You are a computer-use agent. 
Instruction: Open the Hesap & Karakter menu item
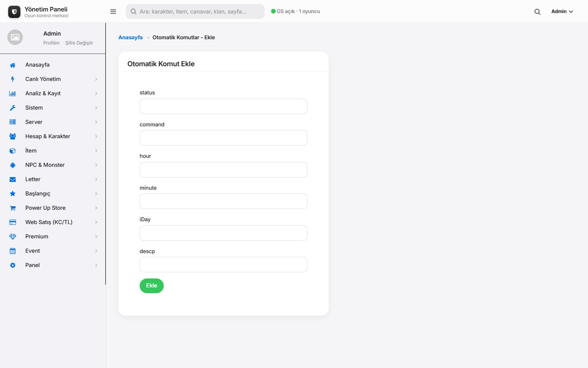(53, 137)
